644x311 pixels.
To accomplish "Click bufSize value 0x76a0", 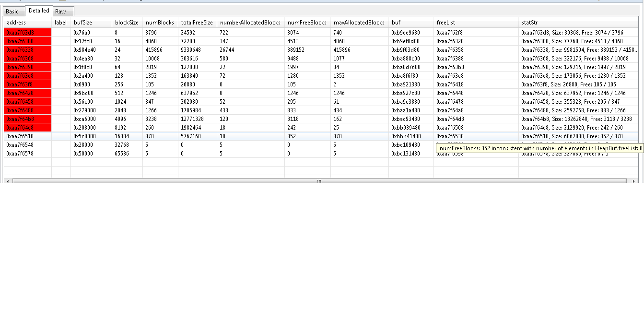I will tap(82, 33).
